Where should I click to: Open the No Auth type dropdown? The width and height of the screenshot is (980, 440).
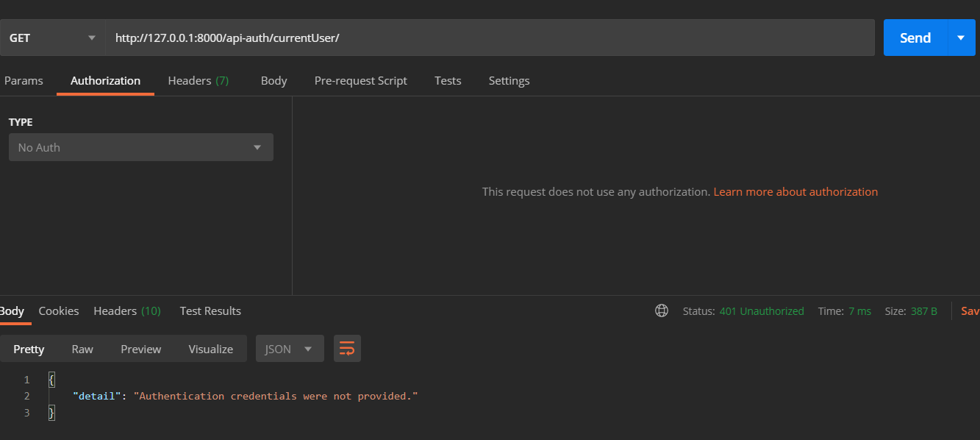point(140,147)
